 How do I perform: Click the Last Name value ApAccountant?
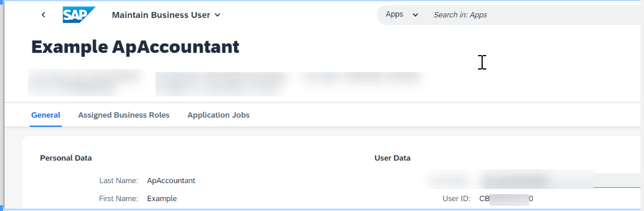171,181
